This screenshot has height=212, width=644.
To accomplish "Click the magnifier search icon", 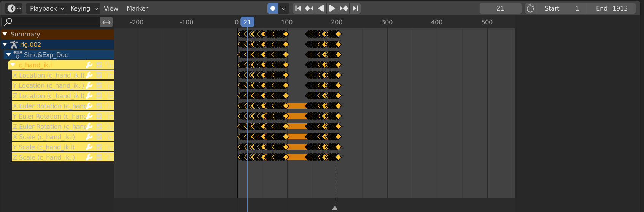I will coord(8,22).
